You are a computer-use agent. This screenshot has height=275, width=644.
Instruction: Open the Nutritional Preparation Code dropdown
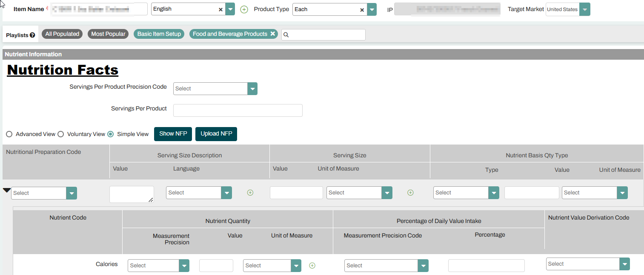click(x=72, y=193)
